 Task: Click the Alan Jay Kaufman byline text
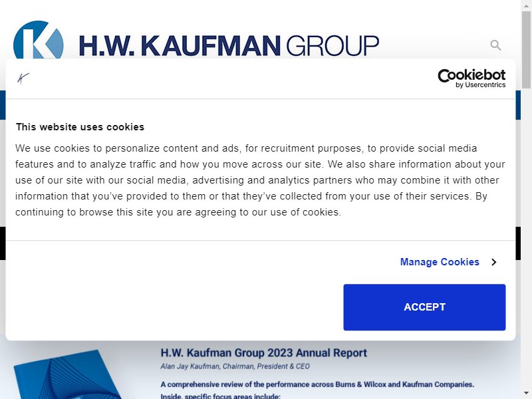(235, 366)
